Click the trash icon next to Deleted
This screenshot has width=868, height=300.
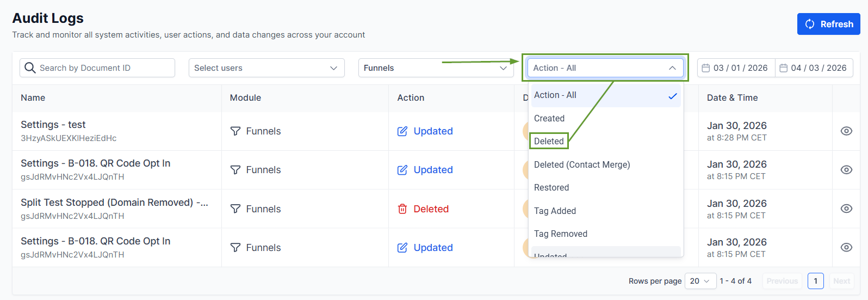pos(402,209)
